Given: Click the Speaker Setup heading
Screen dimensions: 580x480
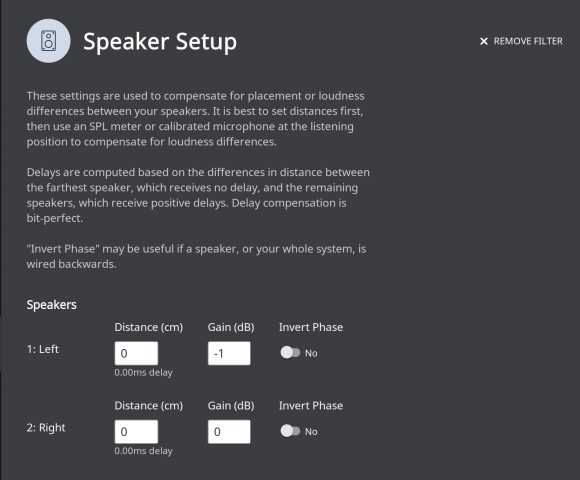Looking at the screenshot, I should (160, 41).
